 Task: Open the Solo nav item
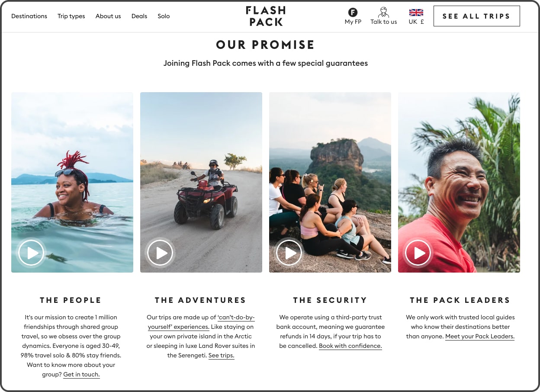pyautogui.click(x=164, y=16)
